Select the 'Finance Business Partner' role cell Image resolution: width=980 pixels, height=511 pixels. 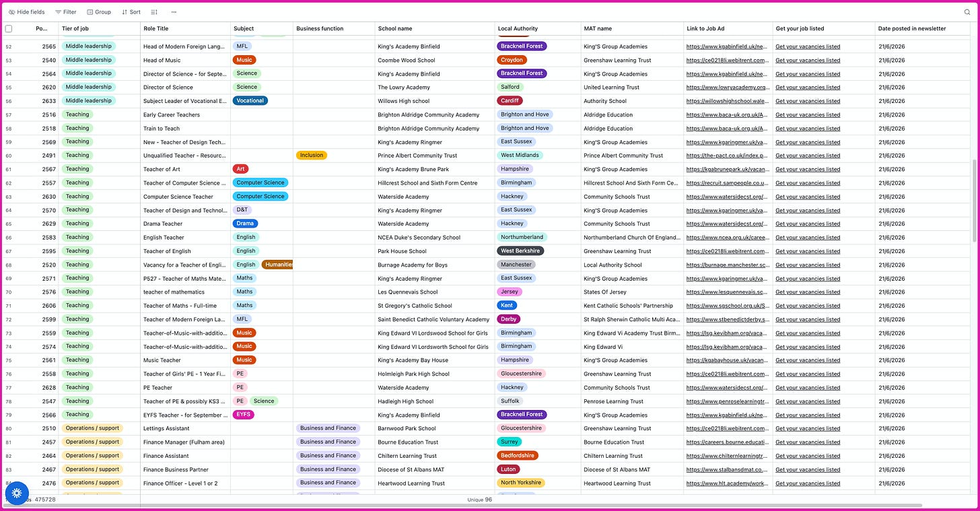click(x=185, y=469)
